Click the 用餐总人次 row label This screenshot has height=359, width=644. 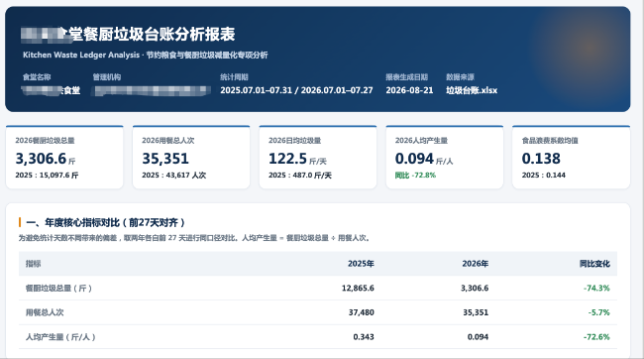click(45, 312)
